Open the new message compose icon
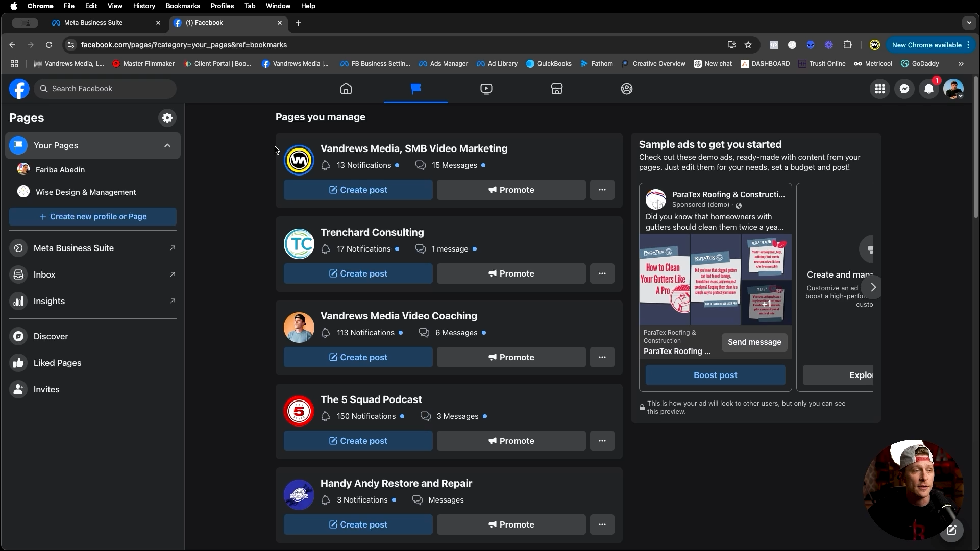The image size is (980, 551). pyautogui.click(x=951, y=530)
